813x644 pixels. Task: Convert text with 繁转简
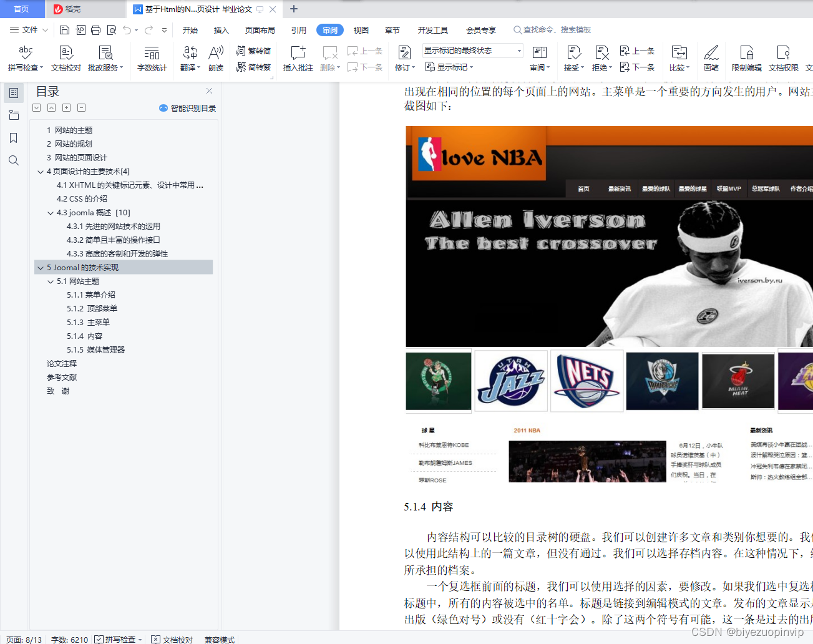point(253,51)
